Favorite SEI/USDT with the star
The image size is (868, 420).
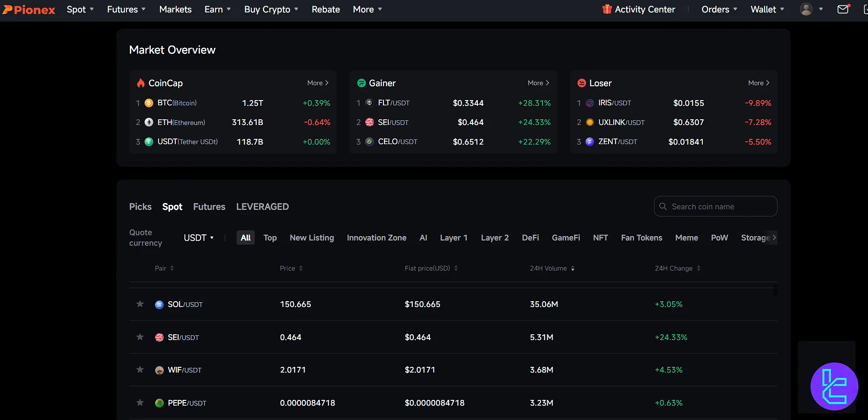pos(140,337)
